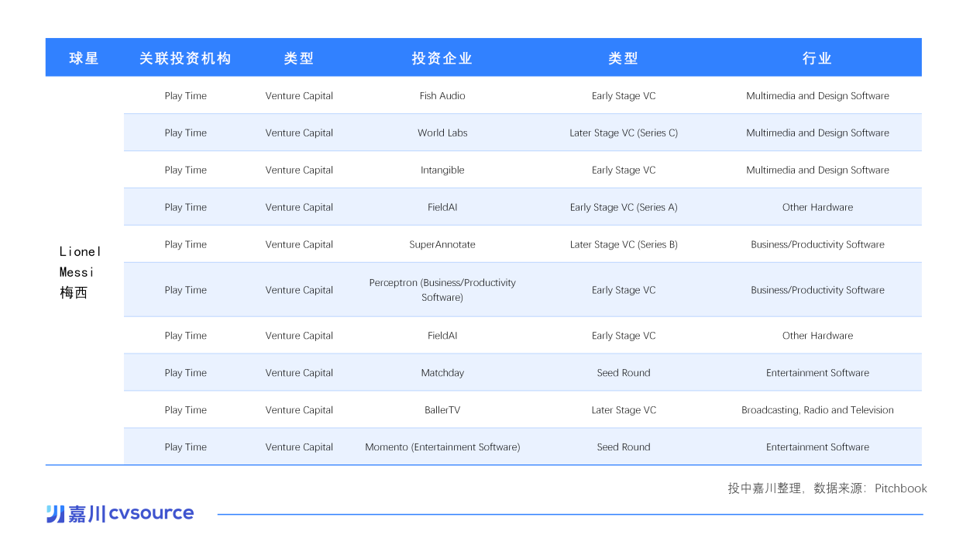Click the Perceptron (Business/Productivity Software) company cell

click(442, 290)
